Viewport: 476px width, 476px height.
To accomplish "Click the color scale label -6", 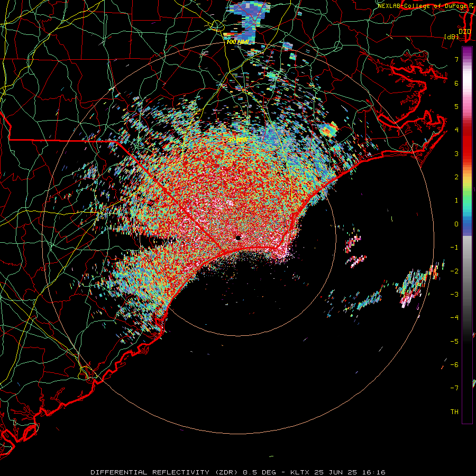I will point(454,364).
